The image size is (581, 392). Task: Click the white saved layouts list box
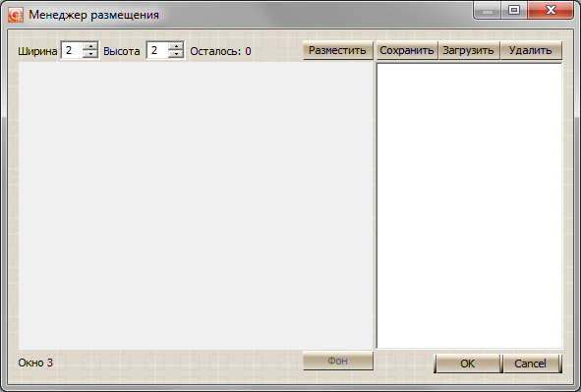[469, 205]
